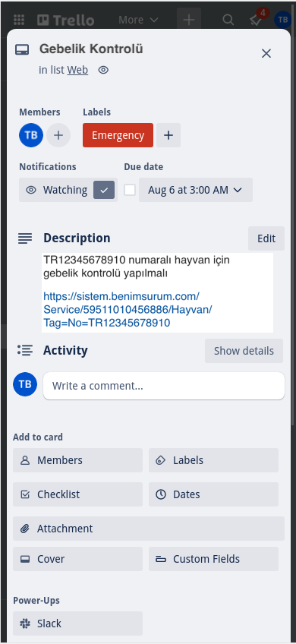Image resolution: width=296 pixels, height=644 pixels.
Task: Add an Attachment to the card
Action: pos(149,528)
